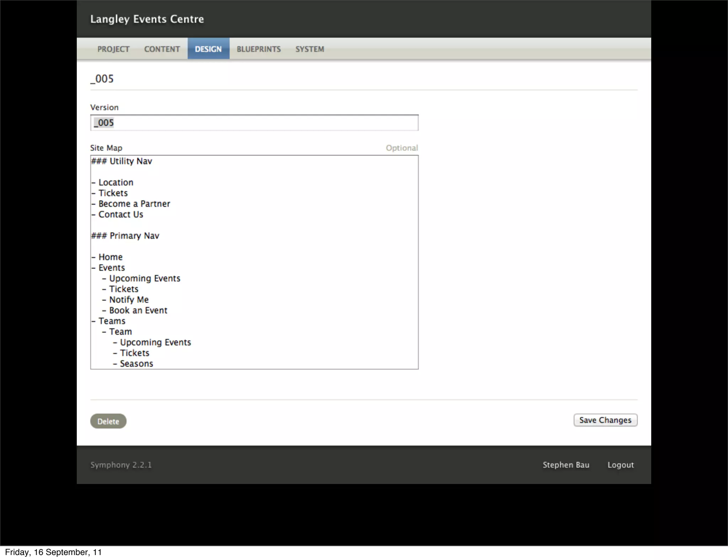
Task: Click the Notify Me line in Site Map
Action: [x=129, y=300]
